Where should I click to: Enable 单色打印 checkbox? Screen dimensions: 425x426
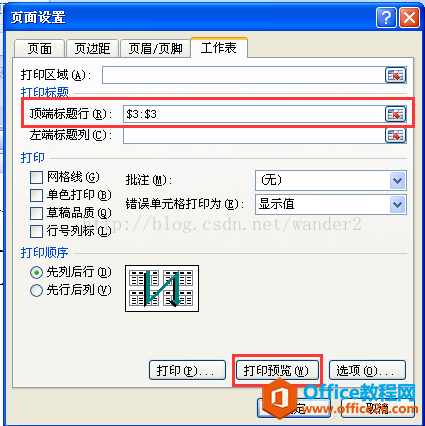36,195
